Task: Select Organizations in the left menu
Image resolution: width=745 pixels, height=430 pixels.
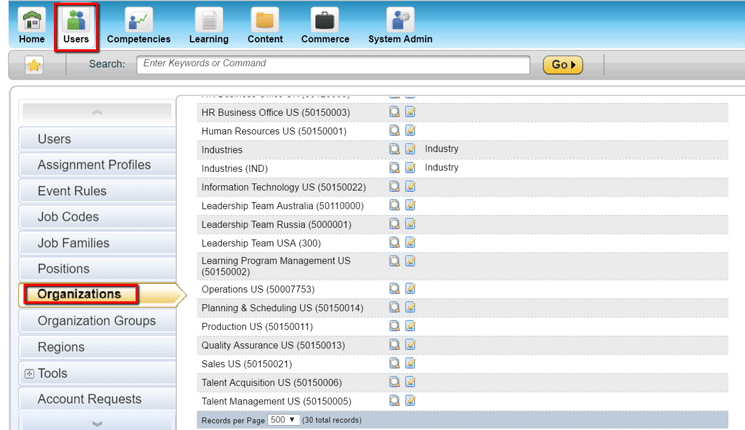Action: click(x=79, y=295)
